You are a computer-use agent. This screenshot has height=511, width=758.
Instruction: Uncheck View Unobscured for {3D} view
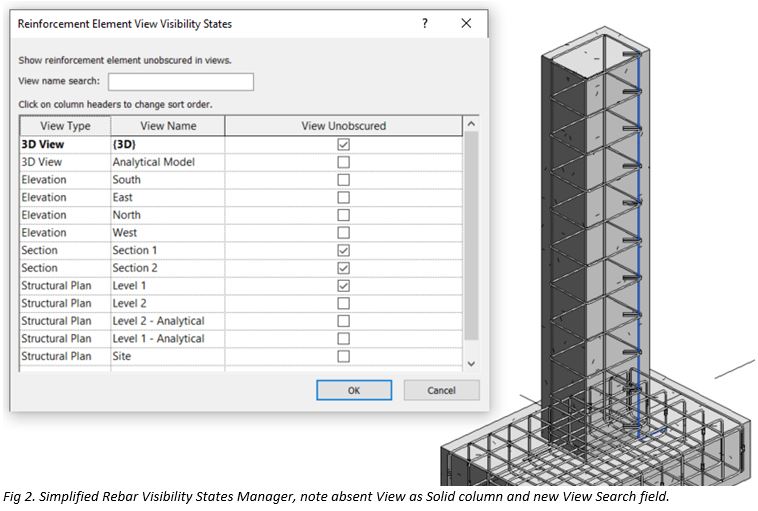(344, 145)
